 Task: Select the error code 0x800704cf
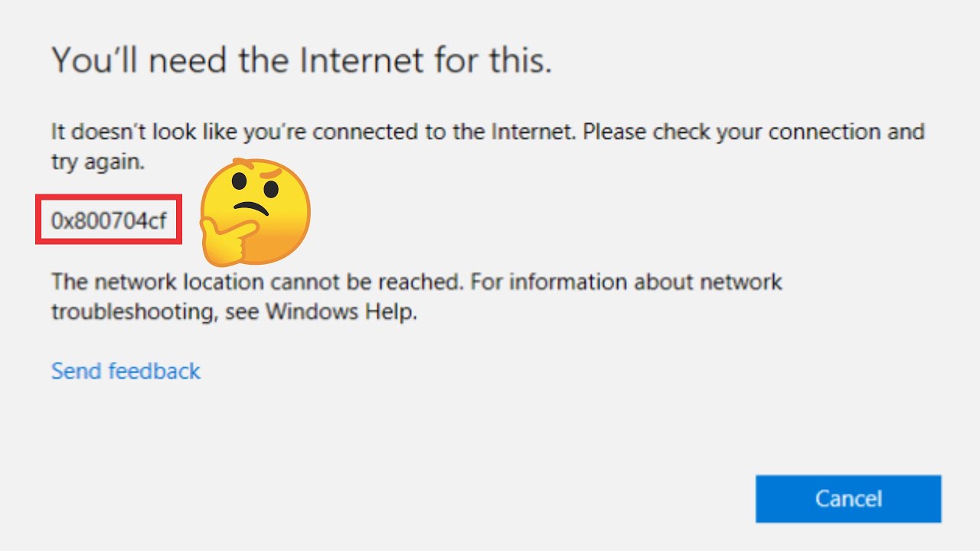pyautogui.click(x=109, y=220)
